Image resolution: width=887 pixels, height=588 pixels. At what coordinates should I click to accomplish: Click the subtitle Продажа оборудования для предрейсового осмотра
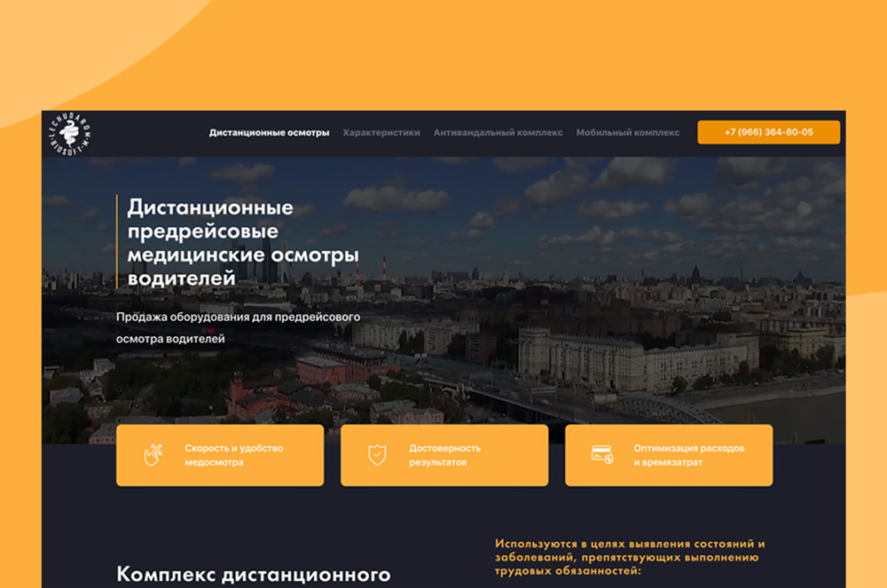(238, 328)
